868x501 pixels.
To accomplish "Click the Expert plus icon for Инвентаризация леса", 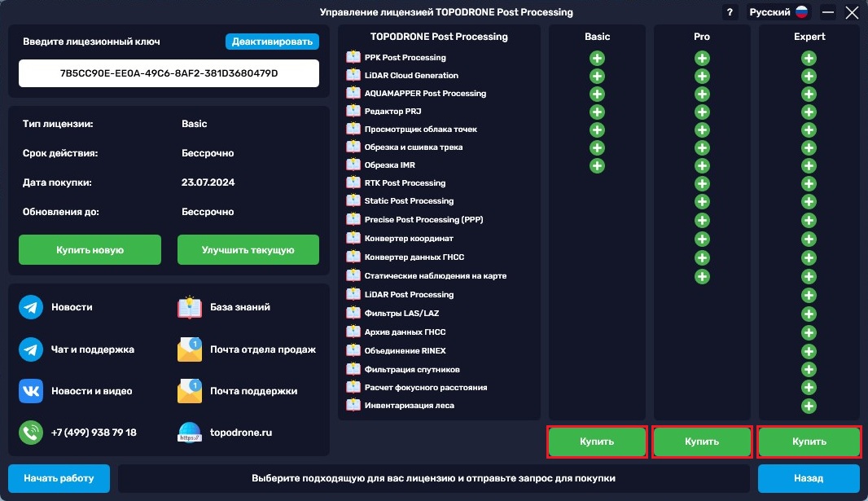I will click(x=809, y=406).
